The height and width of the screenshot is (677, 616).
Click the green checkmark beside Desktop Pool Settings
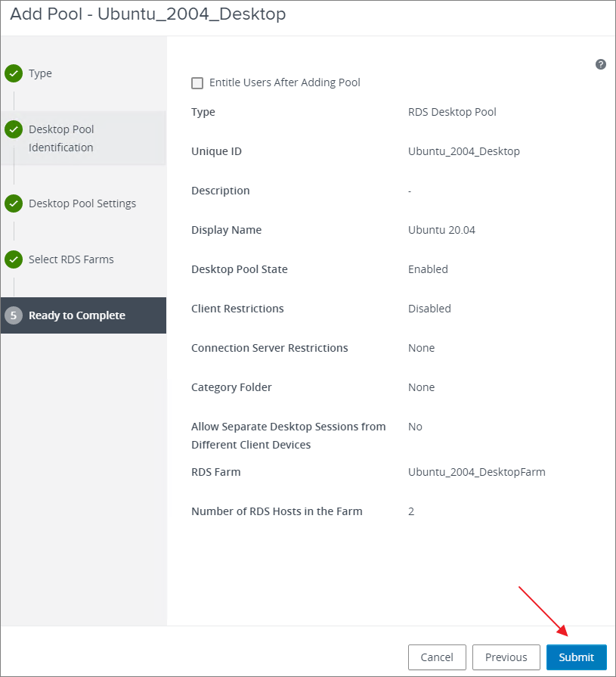pyautogui.click(x=14, y=203)
